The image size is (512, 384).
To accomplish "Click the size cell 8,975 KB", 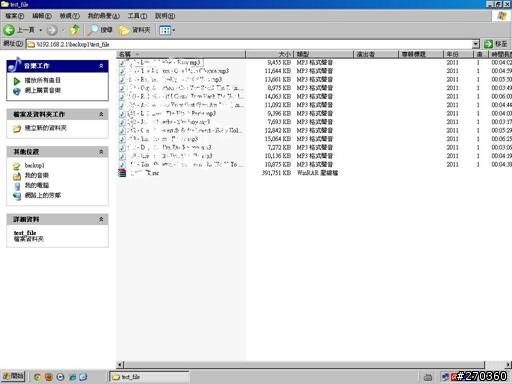I will pyautogui.click(x=279, y=88).
